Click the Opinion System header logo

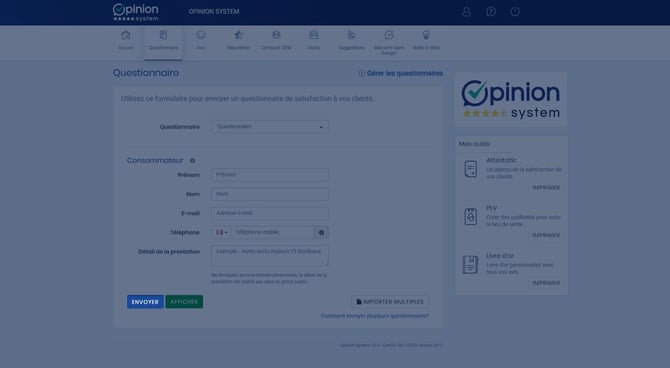(x=135, y=12)
